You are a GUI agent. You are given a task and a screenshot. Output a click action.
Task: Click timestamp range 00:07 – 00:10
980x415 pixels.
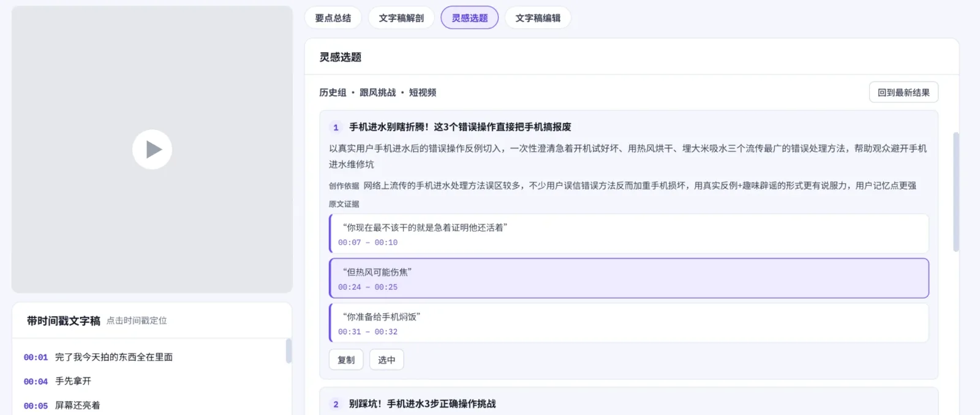367,243
